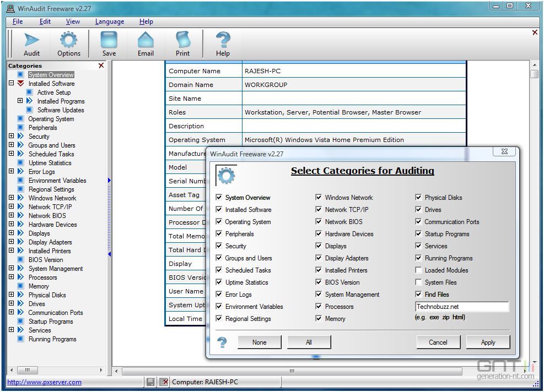
Task: Click the Find Files extension text field
Action: (462, 307)
